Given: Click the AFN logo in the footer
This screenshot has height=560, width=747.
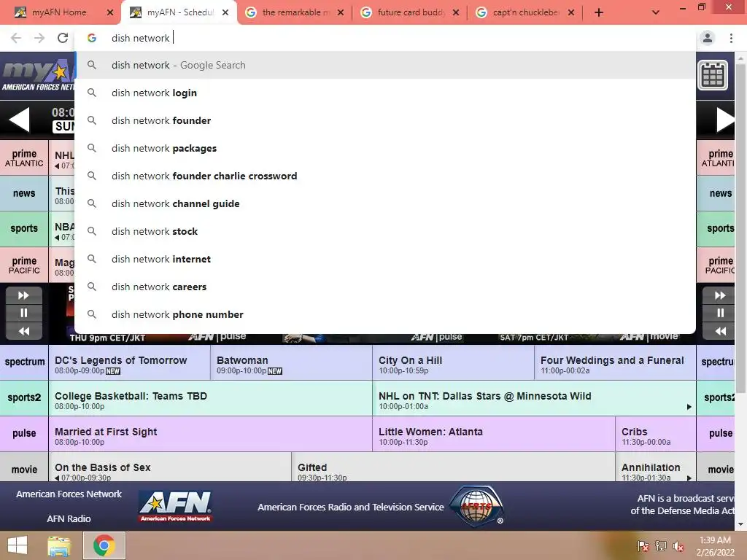Looking at the screenshot, I should 175,507.
